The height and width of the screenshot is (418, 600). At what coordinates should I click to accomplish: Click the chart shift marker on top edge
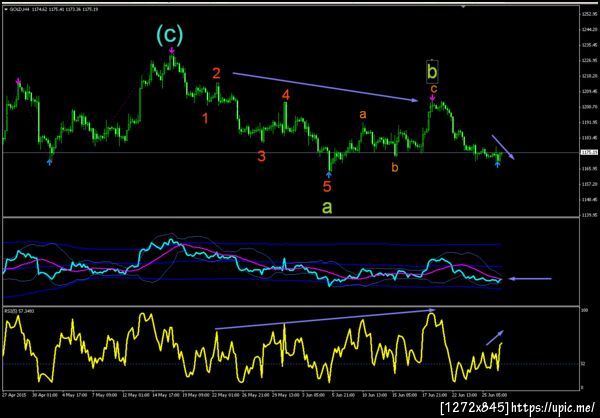[x=464, y=6]
